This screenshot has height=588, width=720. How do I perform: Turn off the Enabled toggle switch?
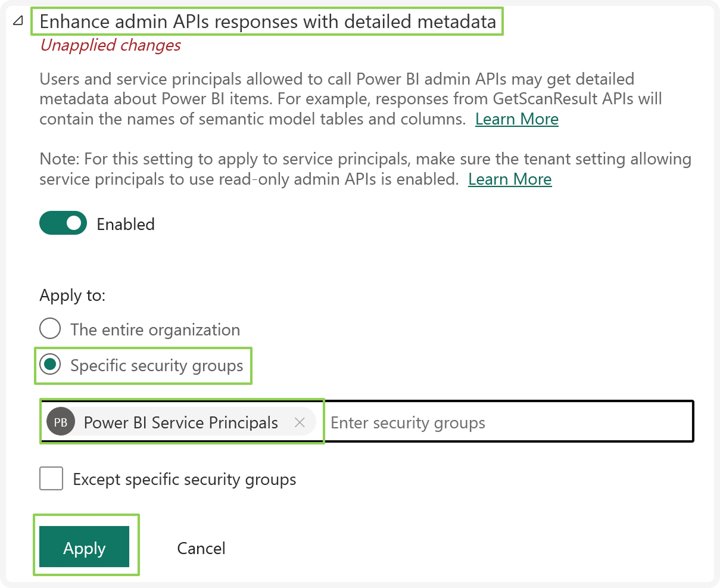(x=63, y=223)
